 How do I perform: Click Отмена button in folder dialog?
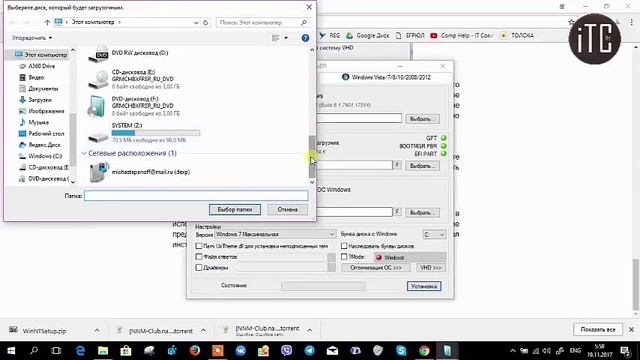pyautogui.click(x=287, y=209)
